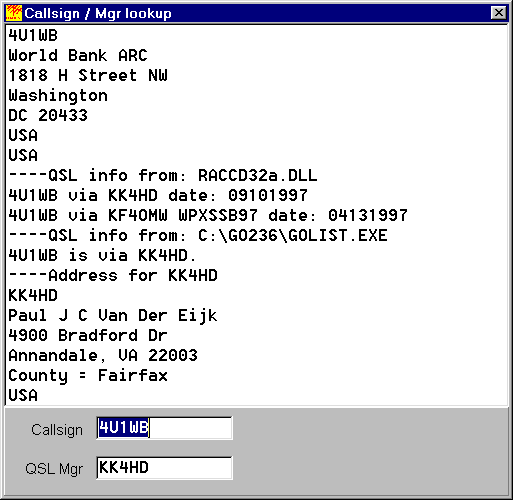
Task: Click the World Bank ARC text line
Action: click(x=78, y=55)
